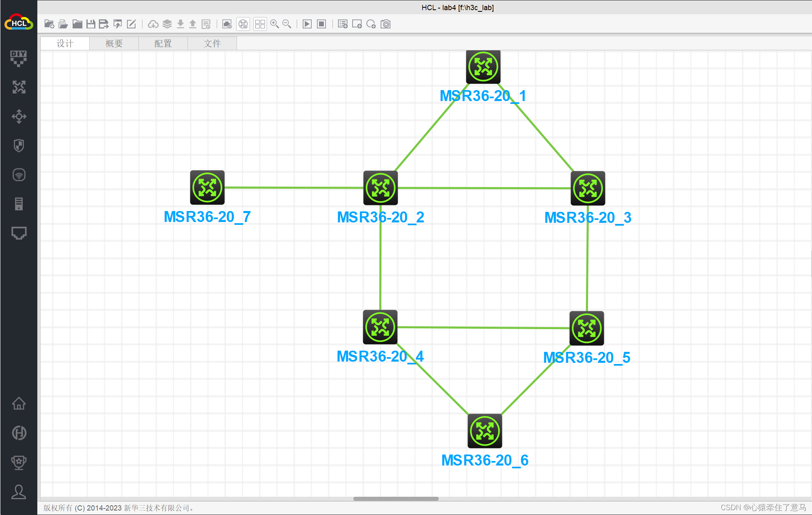Viewport: 812px width, 515px height.
Task: Click the save-as export icon
Action: pyautogui.click(x=104, y=24)
